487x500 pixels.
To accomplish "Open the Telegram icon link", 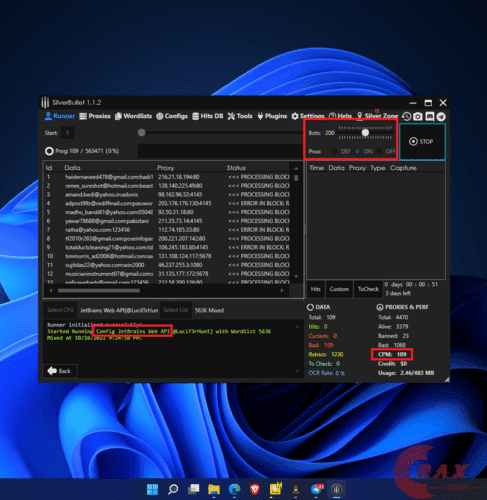I will tap(441, 117).
